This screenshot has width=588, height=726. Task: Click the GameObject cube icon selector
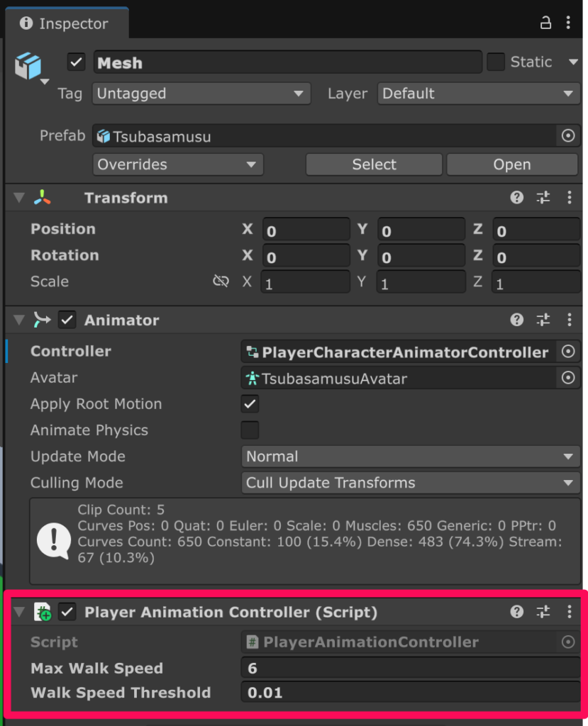pyautogui.click(x=29, y=67)
